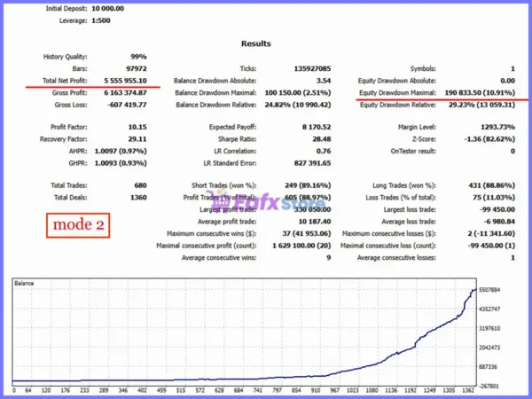532x399 pixels.
Task: Select the Initial Deposit value 10 000.00
Action: pyautogui.click(x=107, y=9)
